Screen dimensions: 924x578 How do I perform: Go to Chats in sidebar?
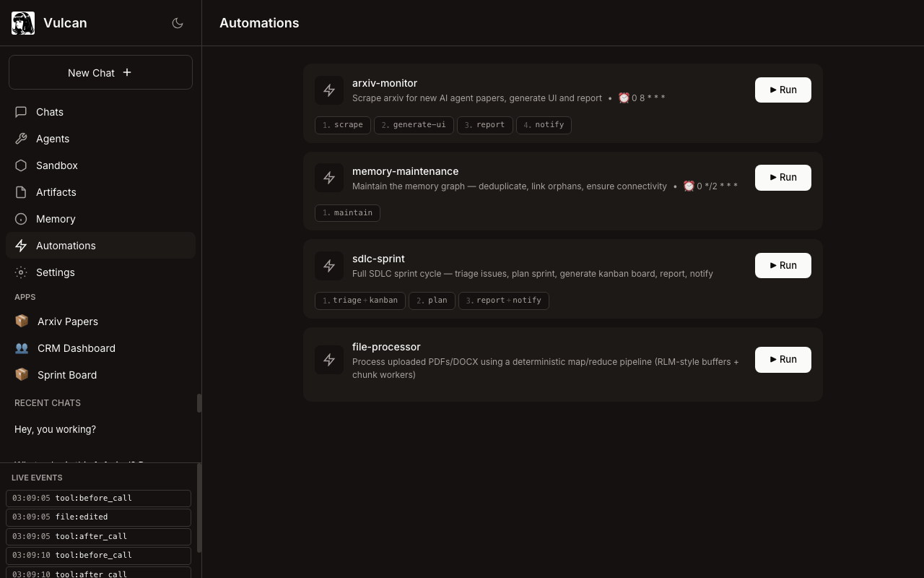click(50, 112)
